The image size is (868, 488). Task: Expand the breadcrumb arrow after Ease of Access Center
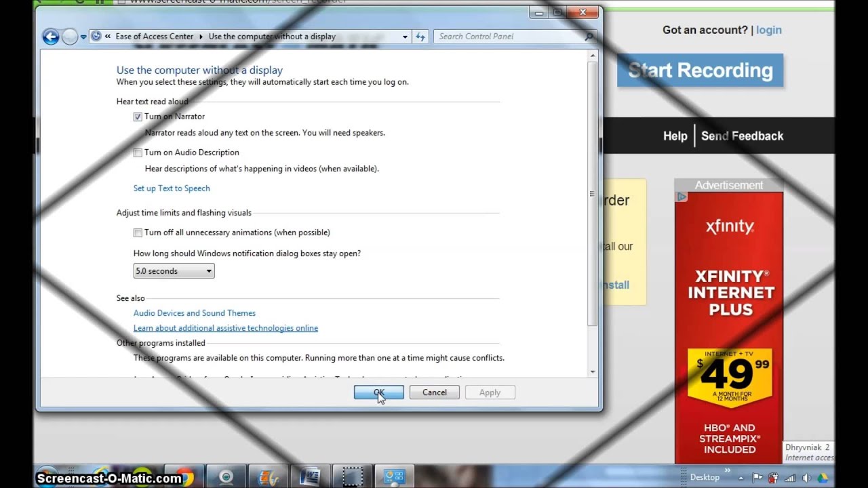[x=201, y=37]
